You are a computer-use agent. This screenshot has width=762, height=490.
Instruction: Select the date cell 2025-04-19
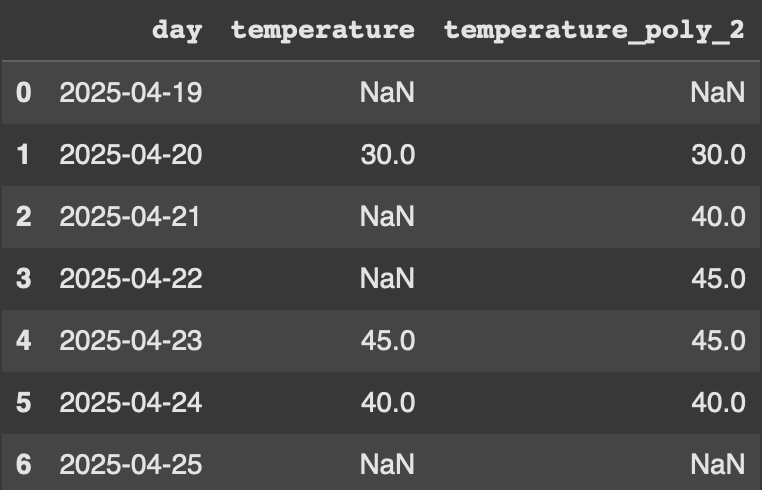point(131,92)
